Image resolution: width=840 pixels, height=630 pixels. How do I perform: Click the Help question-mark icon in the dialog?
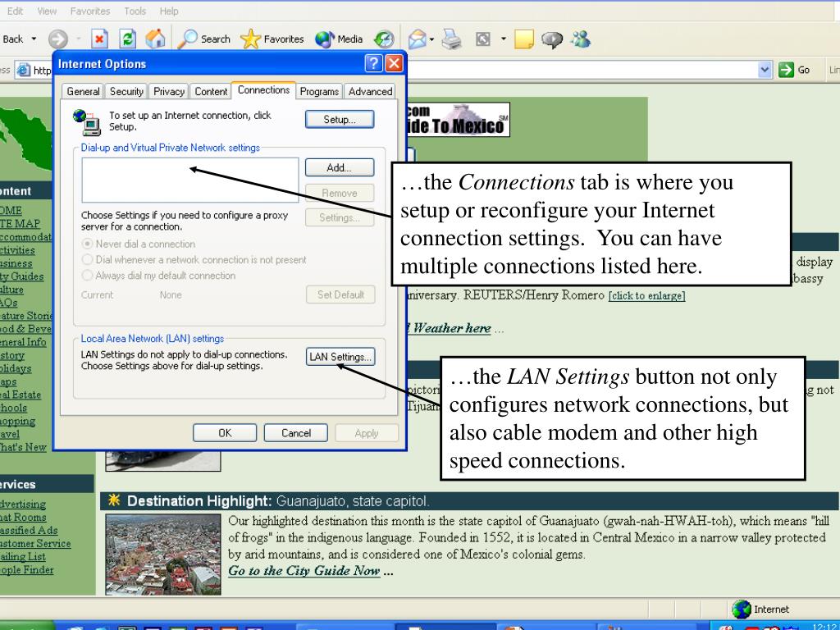tap(373, 63)
